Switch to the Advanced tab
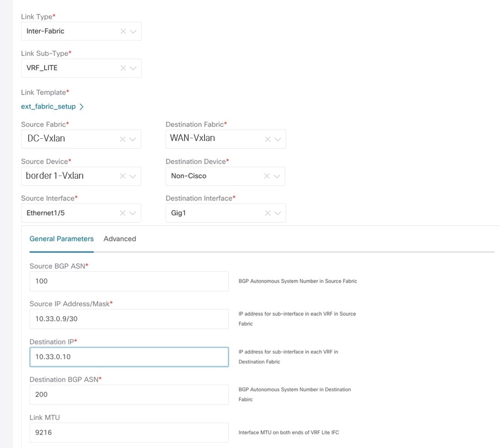This screenshot has height=448, width=500. 120,239
